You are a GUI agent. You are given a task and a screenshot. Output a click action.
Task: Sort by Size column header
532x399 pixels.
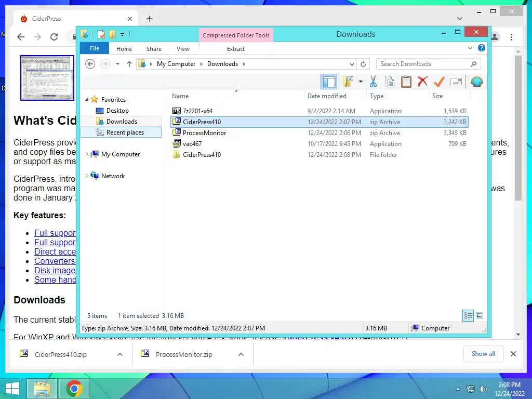tap(437, 96)
